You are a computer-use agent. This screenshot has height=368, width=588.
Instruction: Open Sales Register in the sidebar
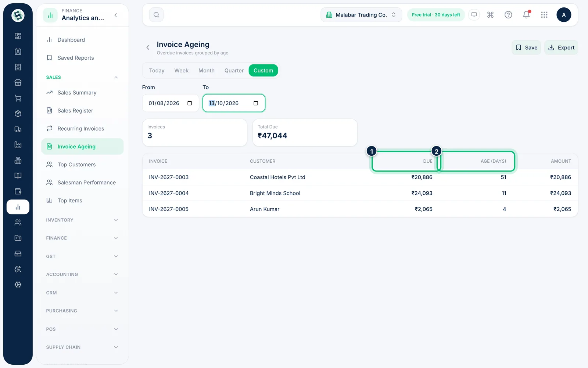click(82, 111)
